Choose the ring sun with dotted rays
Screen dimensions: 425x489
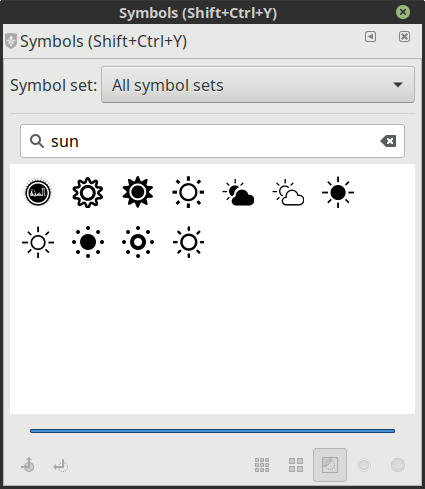138,242
